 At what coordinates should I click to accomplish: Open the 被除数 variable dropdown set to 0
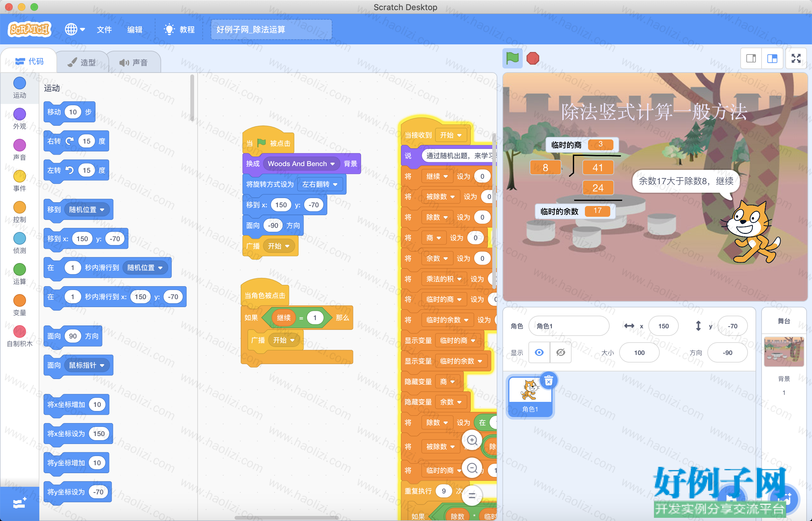click(x=440, y=196)
